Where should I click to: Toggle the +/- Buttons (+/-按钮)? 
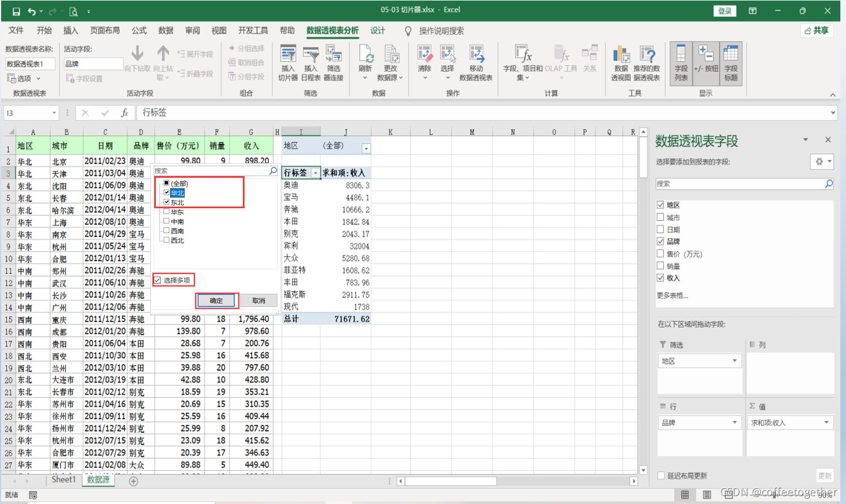(x=706, y=63)
